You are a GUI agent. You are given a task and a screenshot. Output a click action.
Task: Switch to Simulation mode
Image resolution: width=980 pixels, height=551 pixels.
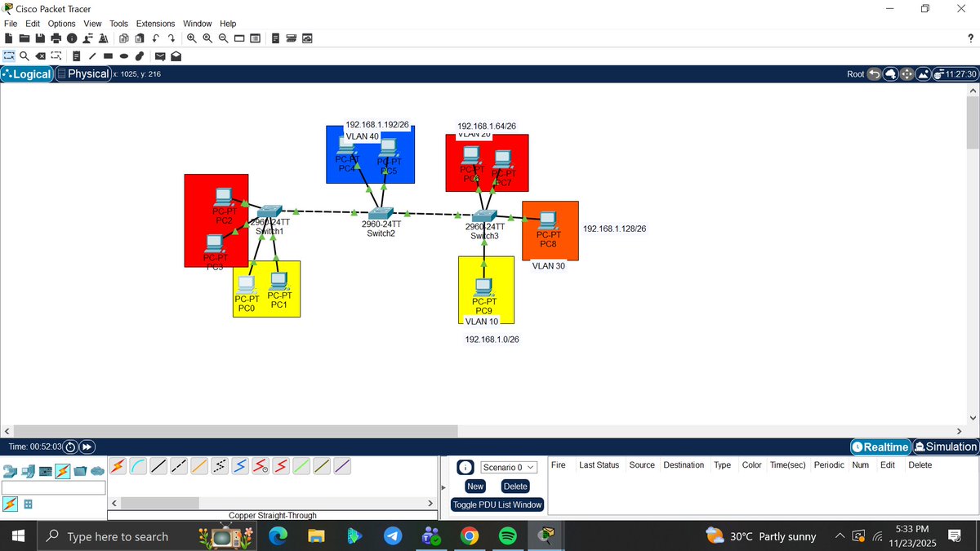click(x=945, y=447)
